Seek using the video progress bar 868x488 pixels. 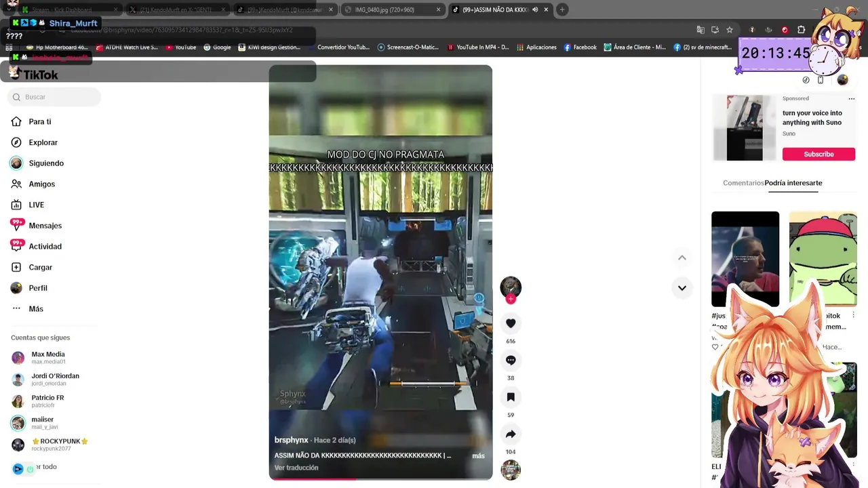pyautogui.click(x=380, y=479)
